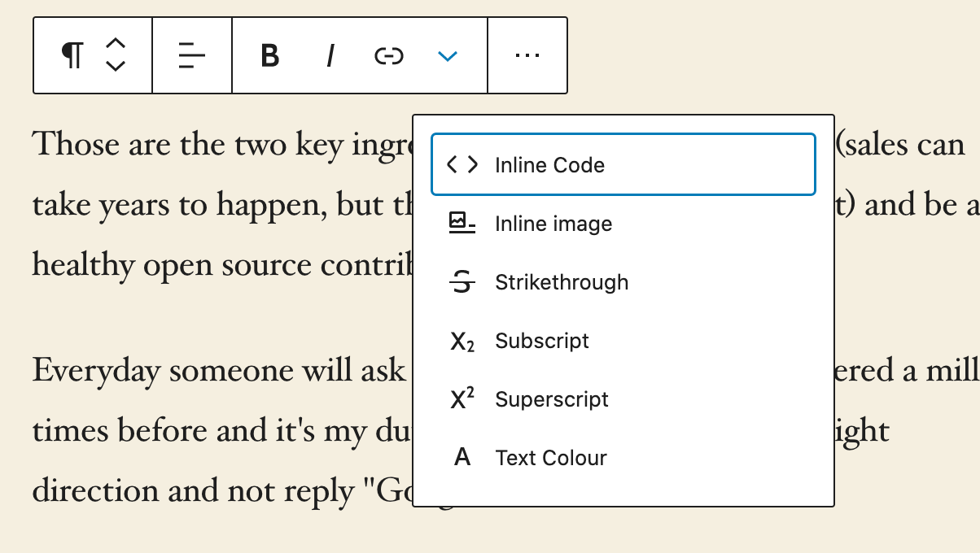The height and width of the screenshot is (553, 980).
Task: Click the words "(sales can"
Action: 901,145
